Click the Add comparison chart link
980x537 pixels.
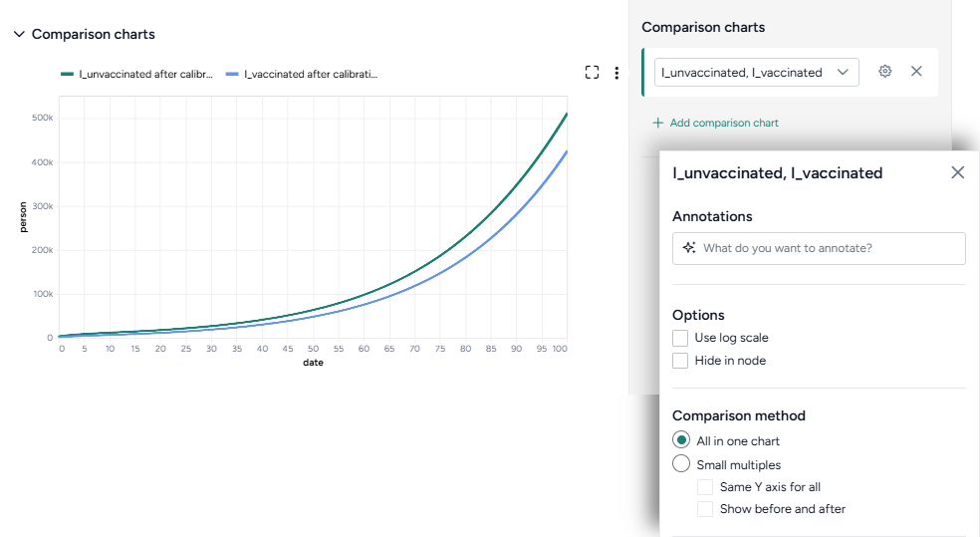(724, 124)
